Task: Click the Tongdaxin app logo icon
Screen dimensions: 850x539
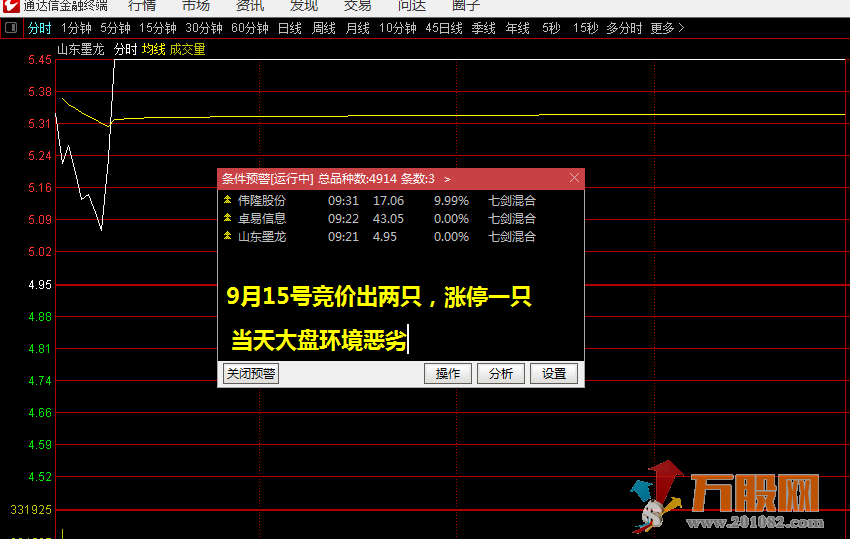Action: pyautogui.click(x=11, y=5)
